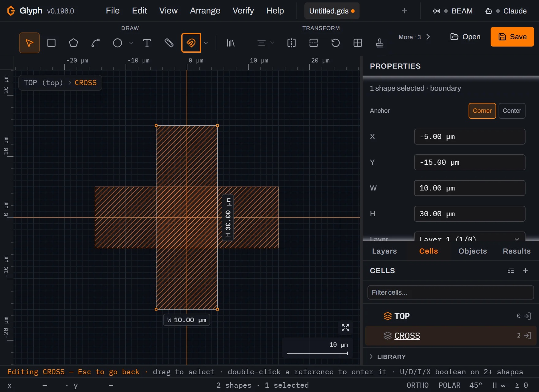Enter the CROSS cell via arrow icon

pyautogui.click(x=527, y=336)
